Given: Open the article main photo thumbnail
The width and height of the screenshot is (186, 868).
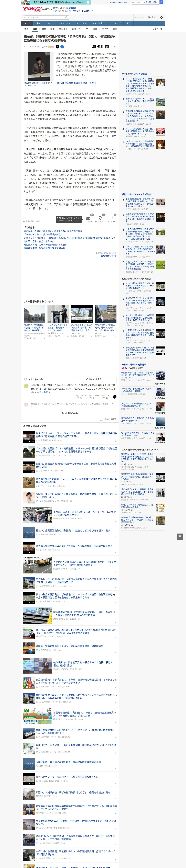Looking at the screenshot, I should [39, 66].
